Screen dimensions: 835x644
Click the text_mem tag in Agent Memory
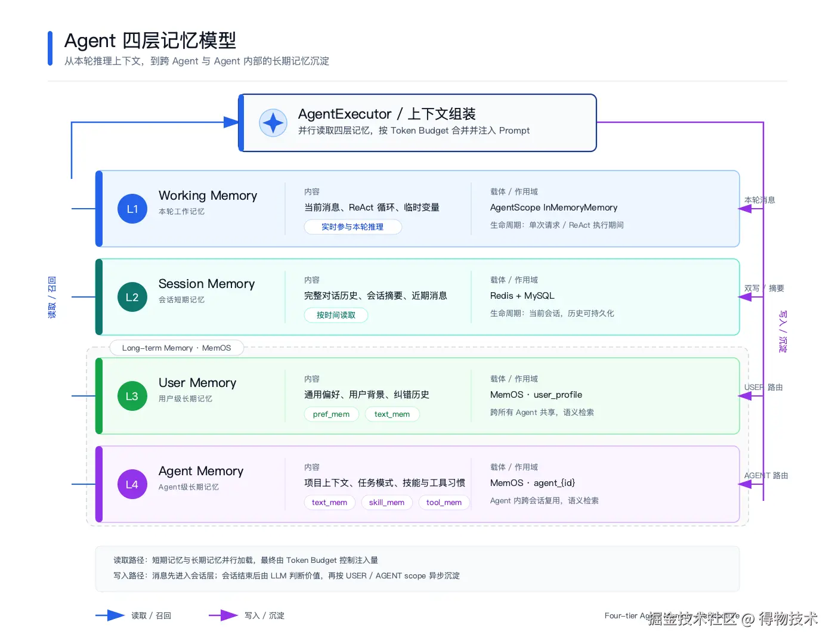pyautogui.click(x=329, y=503)
